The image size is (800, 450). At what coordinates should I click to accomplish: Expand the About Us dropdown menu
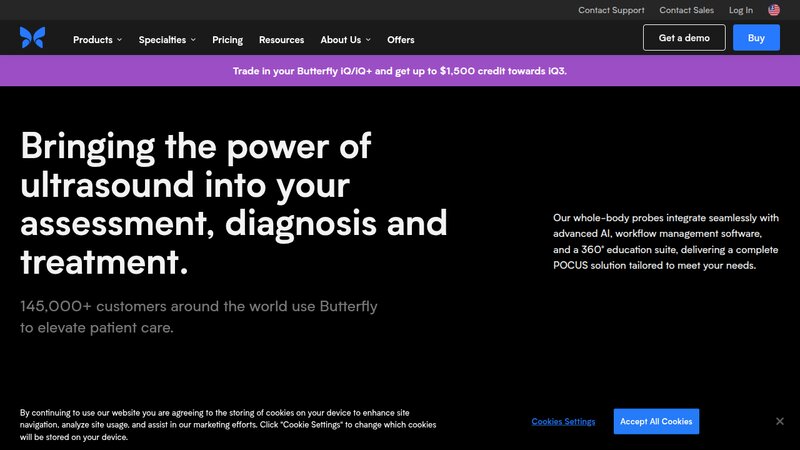coord(345,39)
